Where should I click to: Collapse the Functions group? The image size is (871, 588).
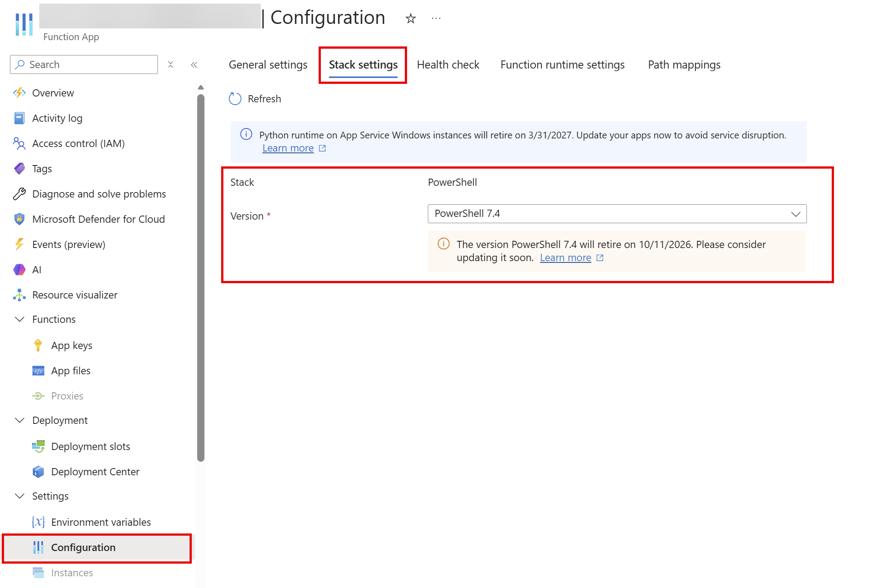pos(20,319)
